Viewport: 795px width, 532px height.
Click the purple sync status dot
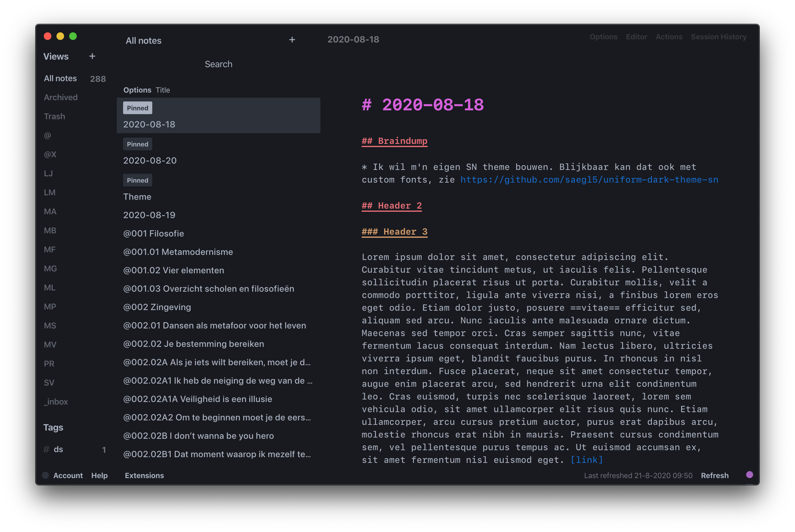[x=750, y=474]
